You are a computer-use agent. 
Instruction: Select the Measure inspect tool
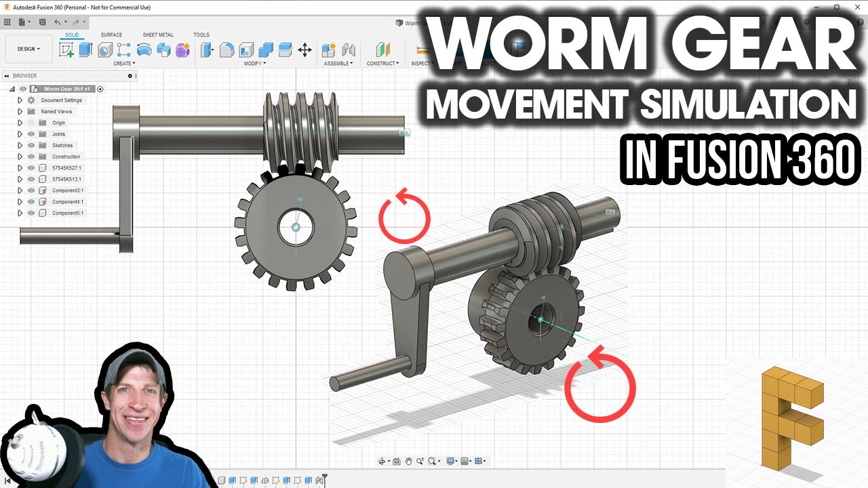tap(422, 49)
